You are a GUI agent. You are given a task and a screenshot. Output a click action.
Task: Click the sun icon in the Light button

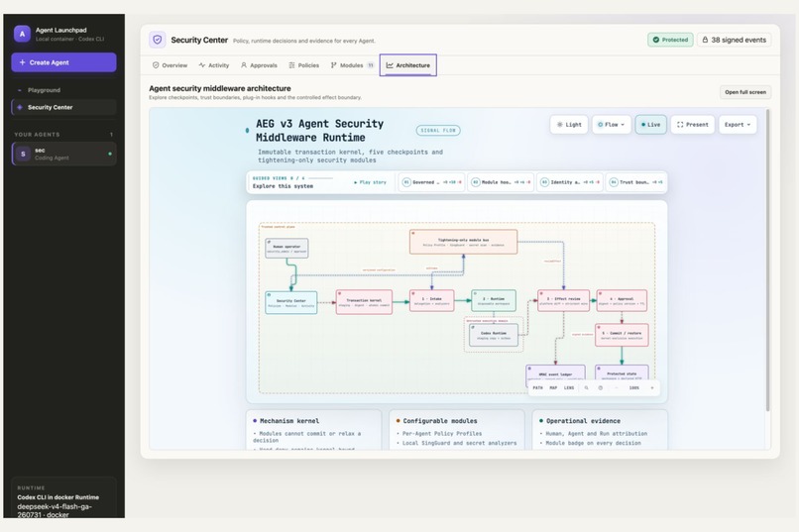pos(559,125)
